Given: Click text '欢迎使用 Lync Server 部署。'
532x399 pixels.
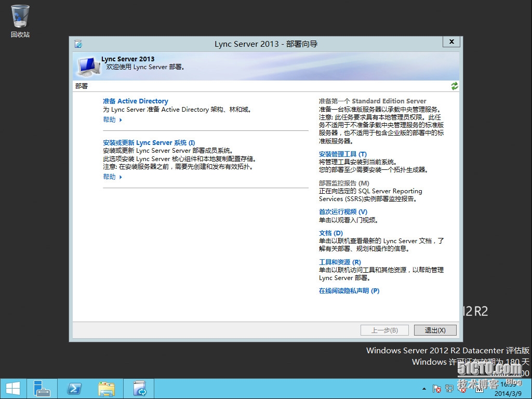Looking at the screenshot, I should 146,67.
